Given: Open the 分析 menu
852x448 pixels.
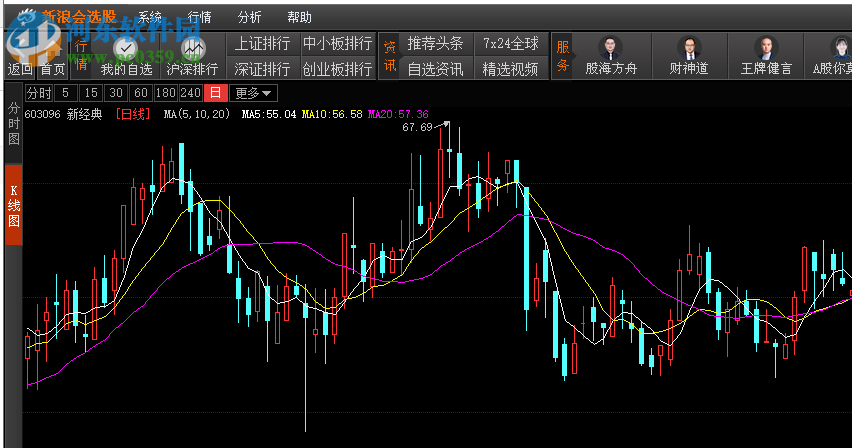Looking at the screenshot, I should pos(249,17).
